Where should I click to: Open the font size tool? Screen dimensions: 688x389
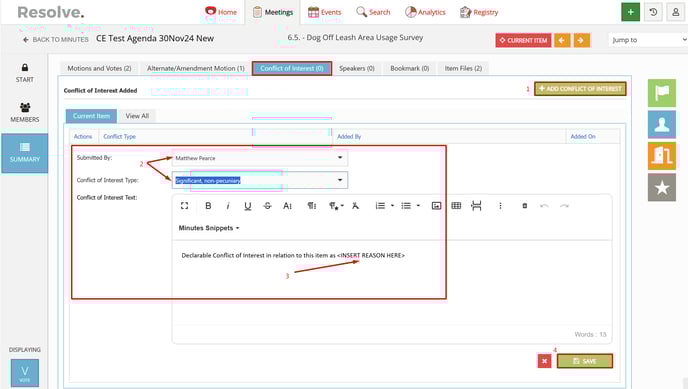(x=287, y=206)
